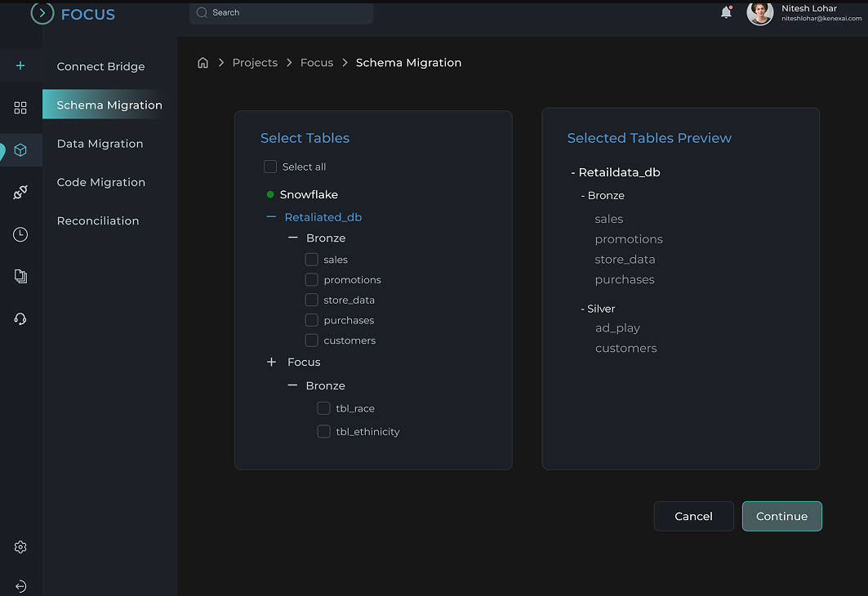868x596 pixels.
Task: Open Nitesh Lohar profile avatar
Action: pyautogui.click(x=759, y=13)
